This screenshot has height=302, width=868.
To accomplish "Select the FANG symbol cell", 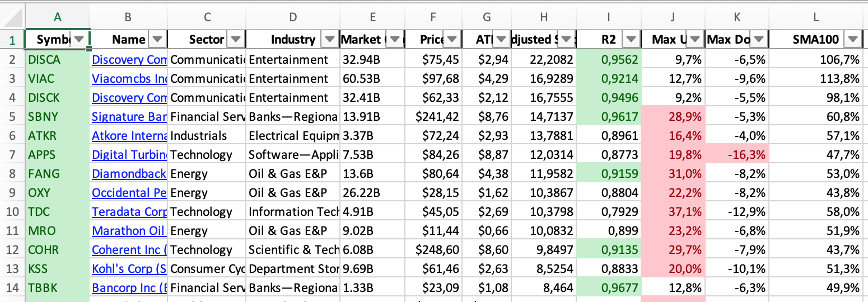I will (57, 174).
